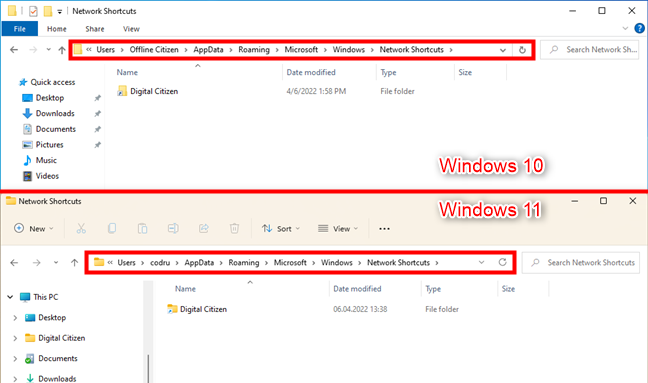The height and width of the screenshot is (383, 648).
Task: Sort by Type column in Windows 10
Action: point(388,72)
